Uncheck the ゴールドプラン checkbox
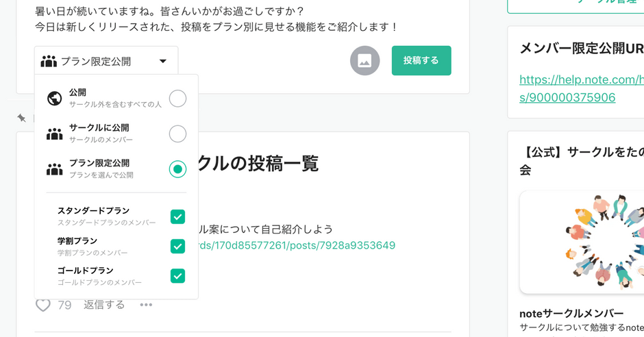Screen dimensions: 644x337 click(178, 276)
